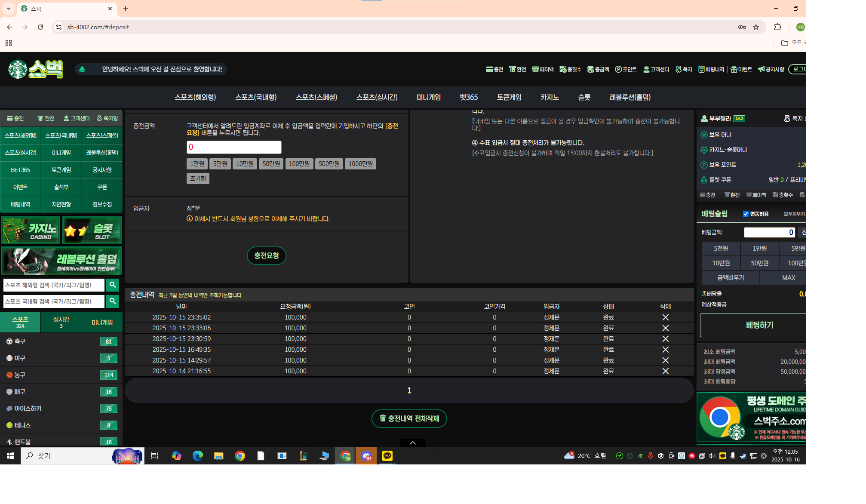This screenshot has width=866, height=504.
Task: Click the 레볼루션 홀덤 banner image
Action: (61, 261)
